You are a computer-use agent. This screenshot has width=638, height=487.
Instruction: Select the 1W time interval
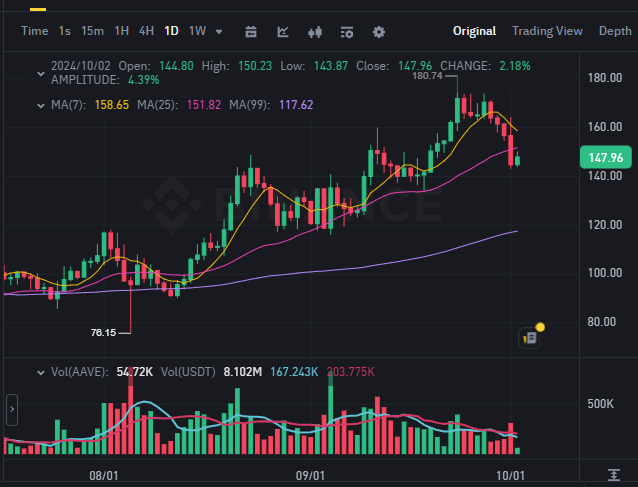click(197, 31)
